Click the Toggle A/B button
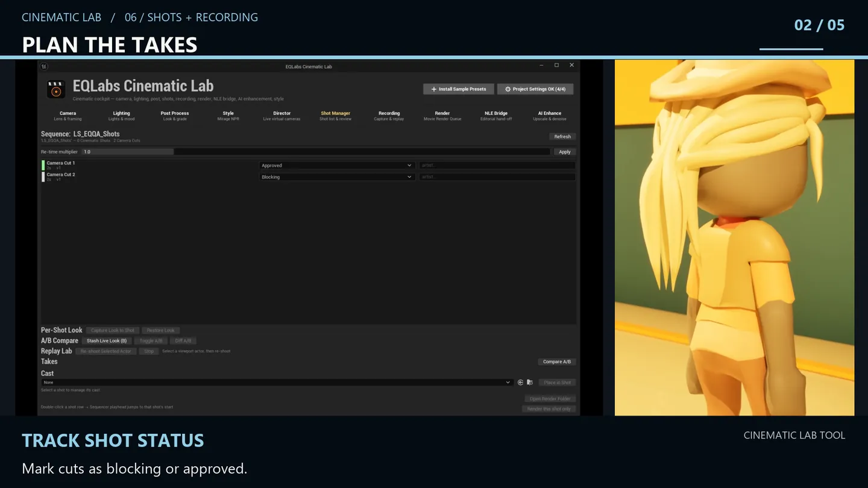The image size is (868, 488). 151,341
